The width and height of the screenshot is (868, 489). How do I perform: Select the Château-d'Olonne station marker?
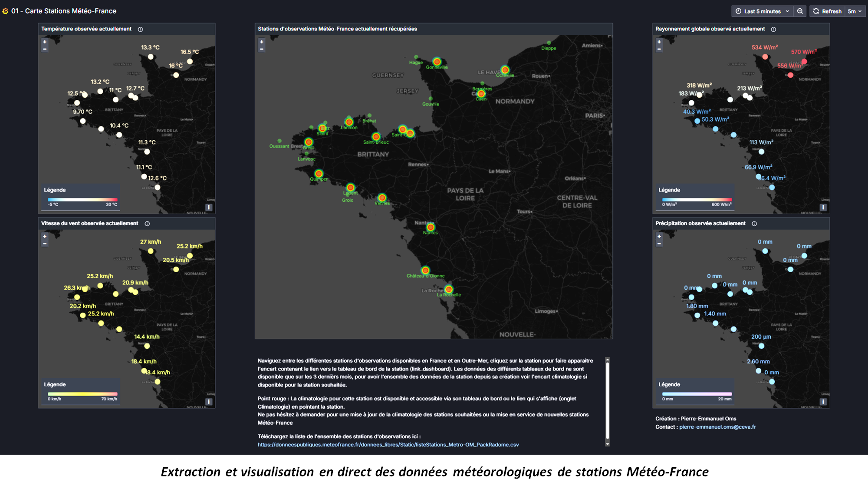(426, 270)
